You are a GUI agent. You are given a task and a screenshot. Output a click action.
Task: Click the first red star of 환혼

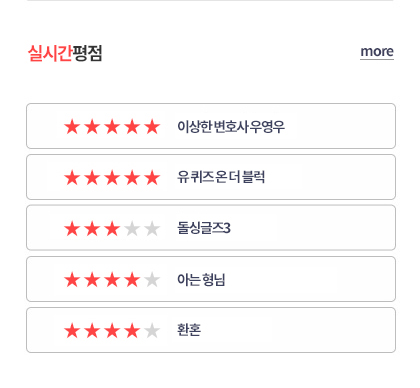point(72,331)
